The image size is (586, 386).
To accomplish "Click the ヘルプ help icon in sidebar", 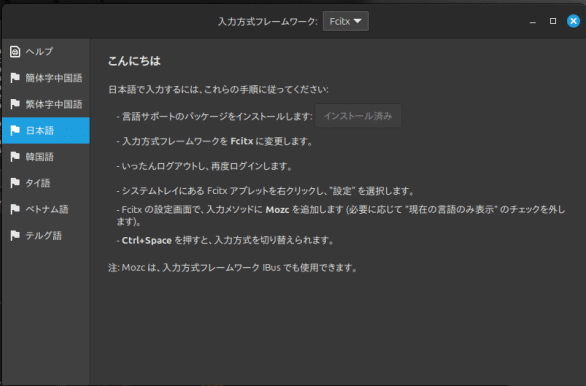I will click(15, 52).
